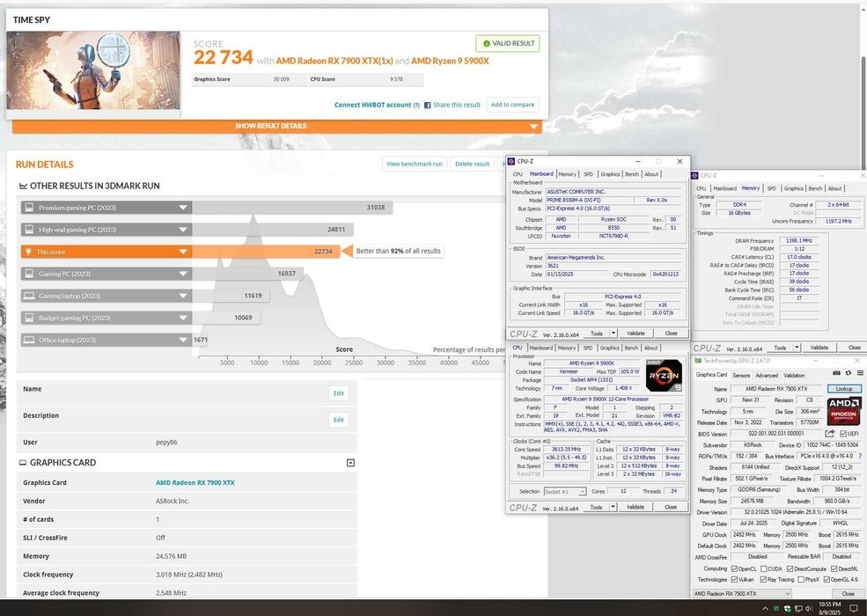Click network tray icon
Viewport: 867px width, 616px height.
click(x=799, y=608)
